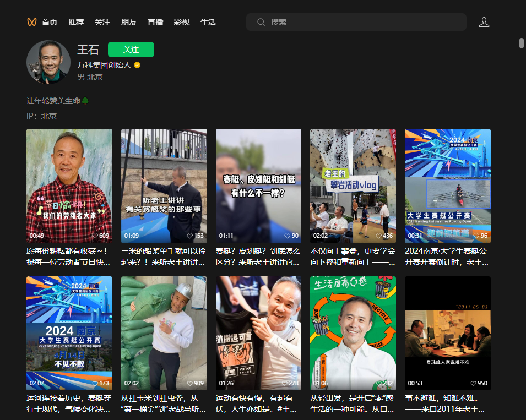Viewport: 526px width, 420px height.
Task: Click the profile name 王石
Action: coord(88,50)
